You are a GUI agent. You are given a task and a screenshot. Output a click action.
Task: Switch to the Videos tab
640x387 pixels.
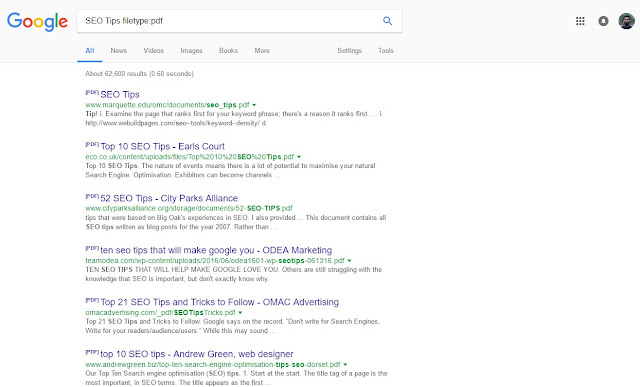click(x=153, y=51)
